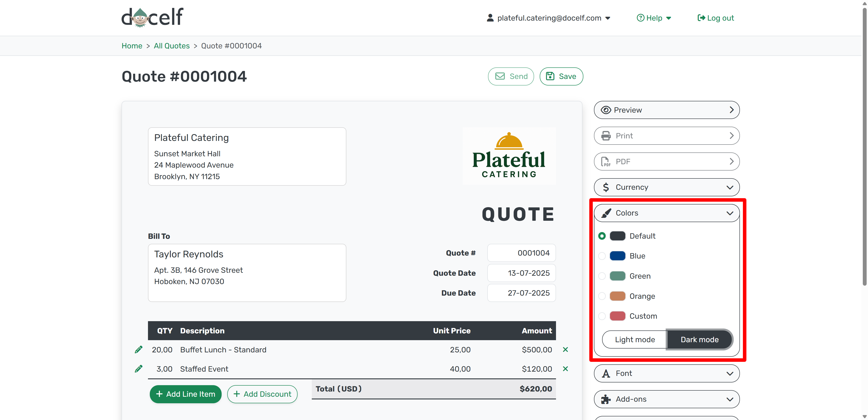Click the Green color swatch
The height and width of the screenshot is (420, 868).
(617, 276)
